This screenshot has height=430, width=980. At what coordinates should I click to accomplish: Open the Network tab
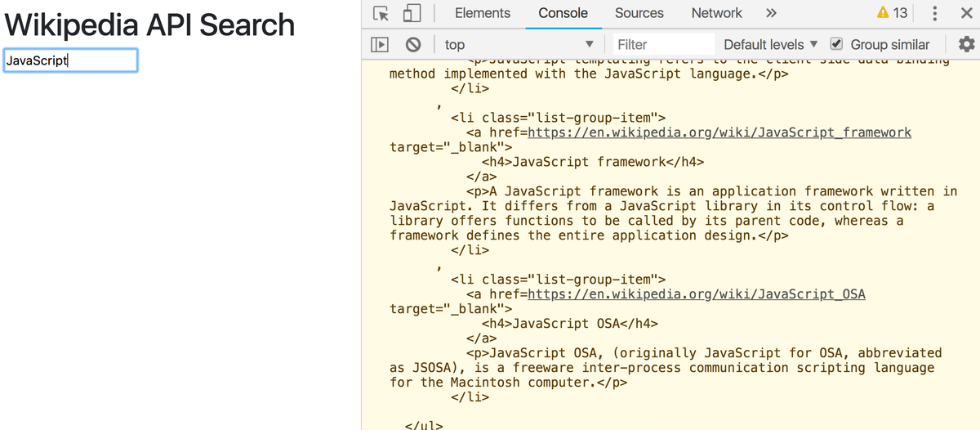[717, 13]
